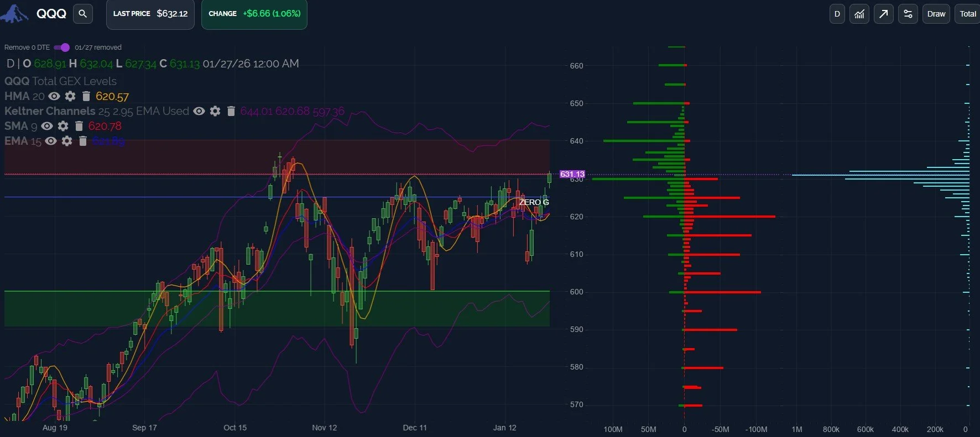This screenshot has width=980, height=437.
Task: Open the sliders settings icon button
Action: click(908, 14)
